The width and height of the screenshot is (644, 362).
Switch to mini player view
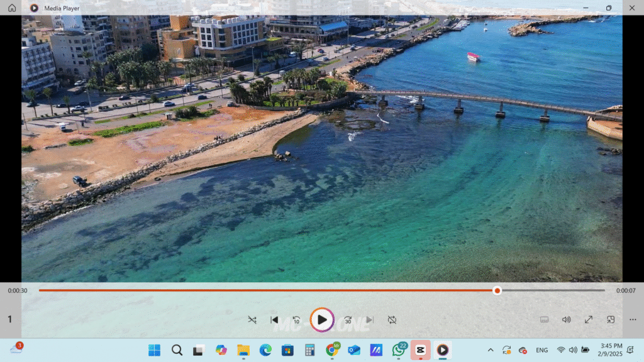[x=611, y=319]
